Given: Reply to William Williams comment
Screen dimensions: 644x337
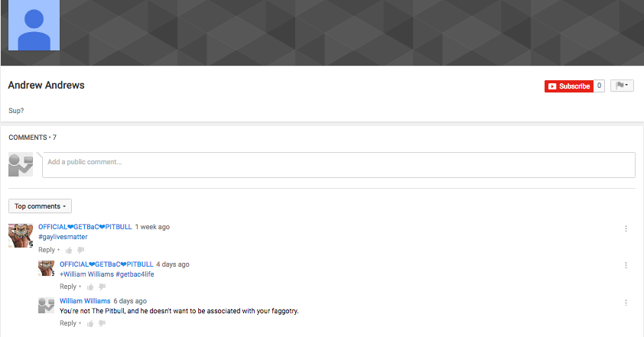Looking at the screenshot, I should [68, 323].
